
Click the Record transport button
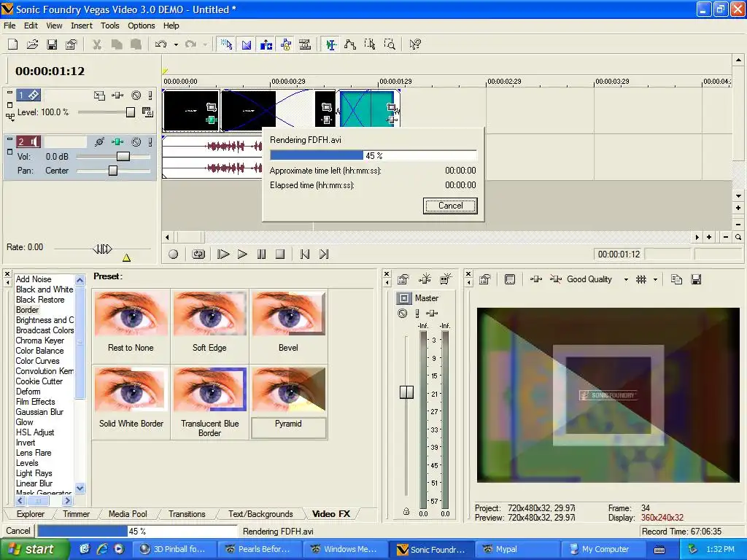pos(174,254)
